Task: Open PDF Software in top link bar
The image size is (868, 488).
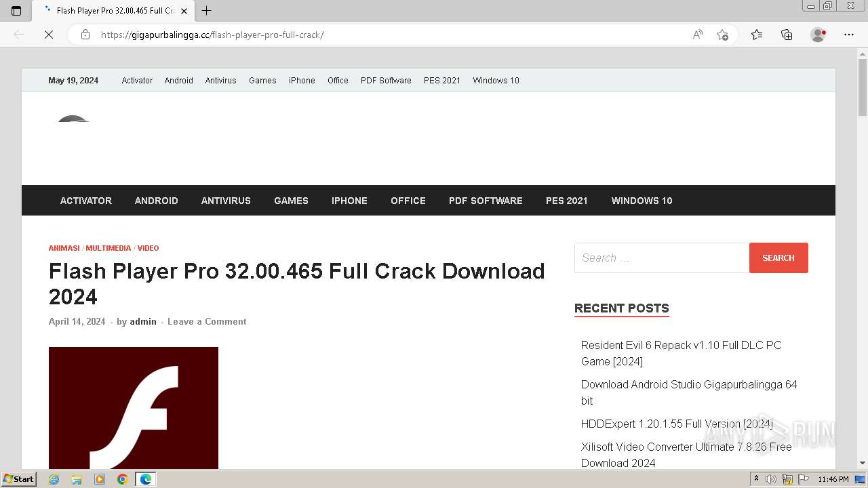Action: [x=386, y=81]
